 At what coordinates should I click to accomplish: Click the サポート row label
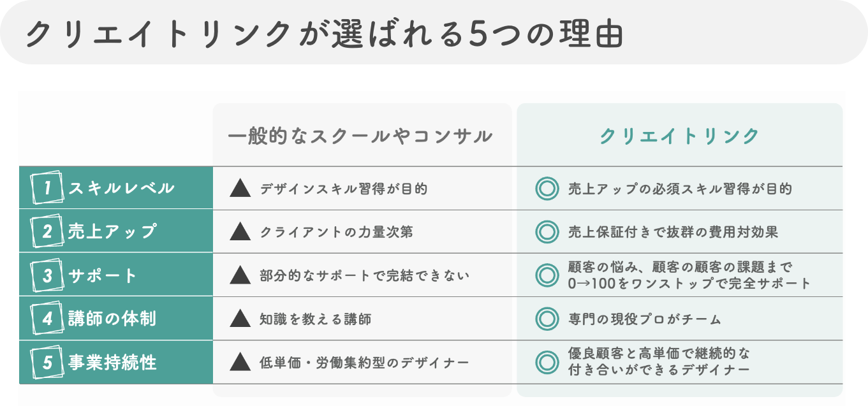(103, 275)
